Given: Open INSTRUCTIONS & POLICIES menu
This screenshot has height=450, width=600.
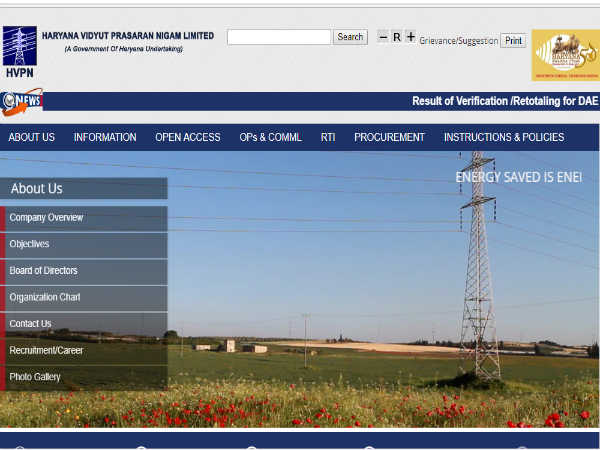Looking at the screenshot, I should (504, 137).
